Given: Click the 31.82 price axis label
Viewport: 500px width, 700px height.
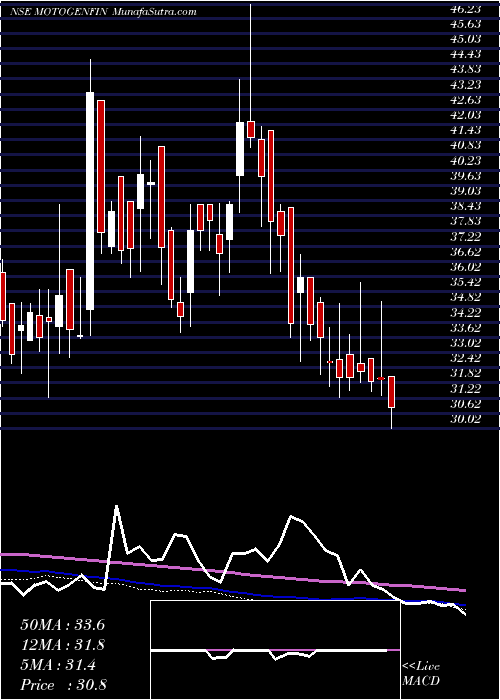Looking at the screenshot, I should click(465, 373).
